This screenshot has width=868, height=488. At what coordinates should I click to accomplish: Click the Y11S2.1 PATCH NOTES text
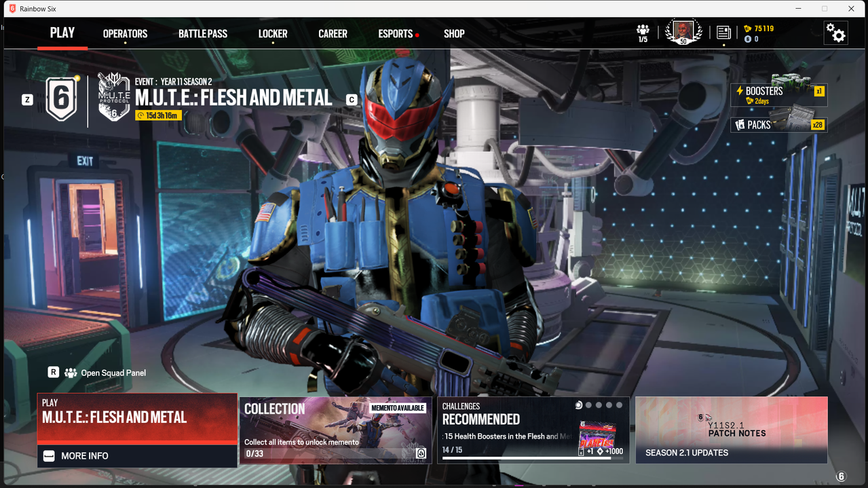[x=737, y=429]
